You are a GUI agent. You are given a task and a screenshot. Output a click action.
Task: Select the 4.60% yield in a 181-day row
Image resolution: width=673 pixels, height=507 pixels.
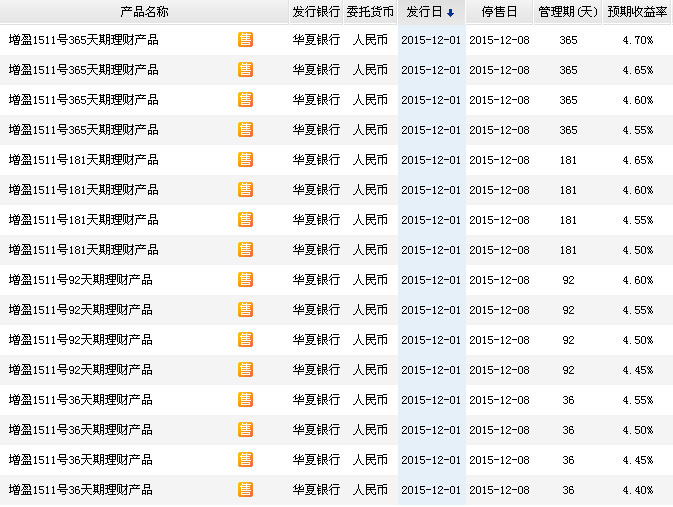(x=638, y=190)
